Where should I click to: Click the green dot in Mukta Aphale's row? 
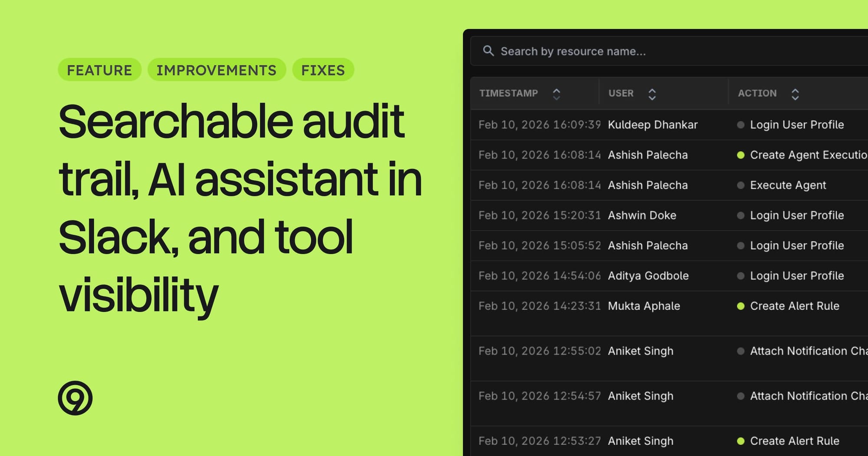[741, 306]
